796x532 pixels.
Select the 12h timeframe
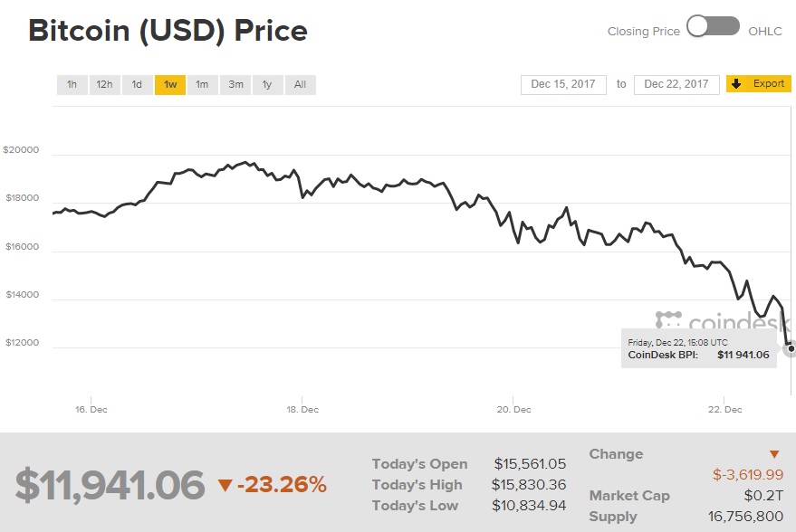(104, 84)
